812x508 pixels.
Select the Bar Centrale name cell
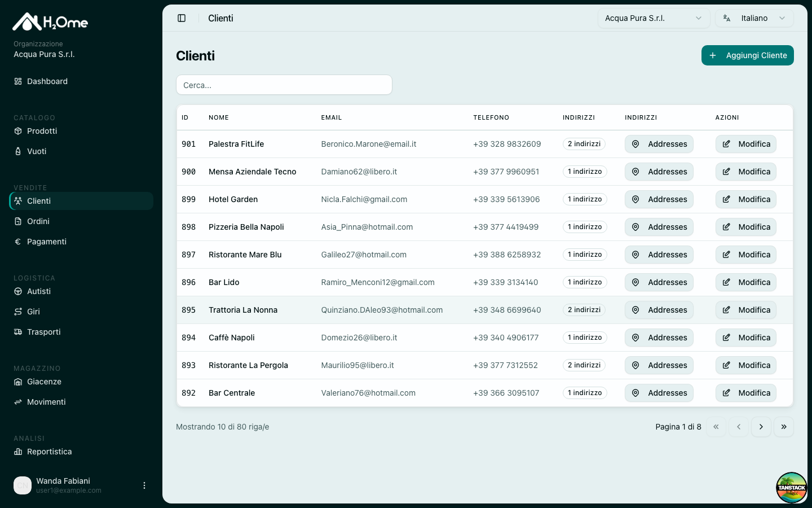pyautogui.click(x=232, y=393)
